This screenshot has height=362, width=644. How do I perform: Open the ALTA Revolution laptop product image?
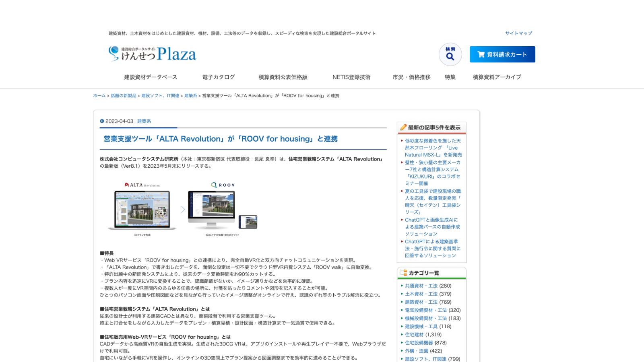click(142, 209)
